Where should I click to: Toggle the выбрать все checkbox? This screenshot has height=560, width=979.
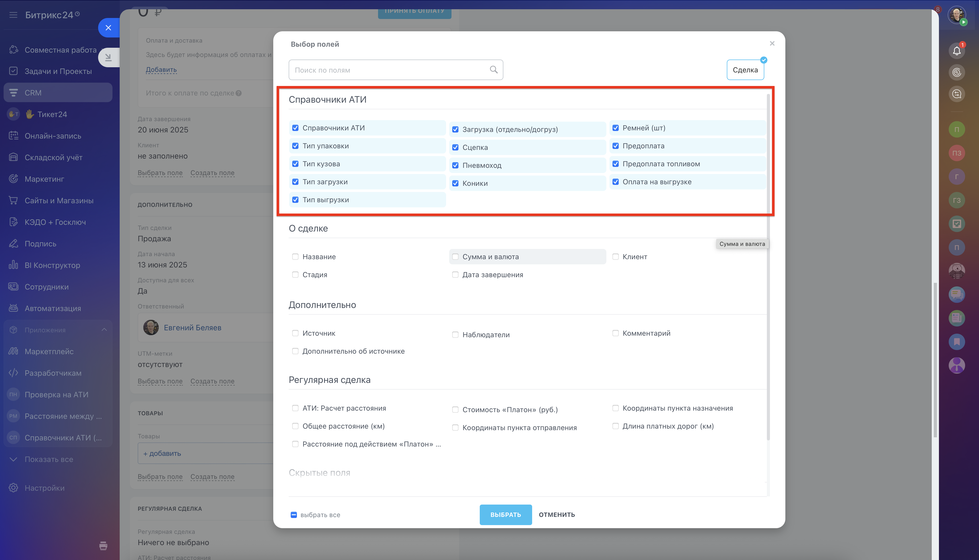pyautogui.click(x=294, y=515)
